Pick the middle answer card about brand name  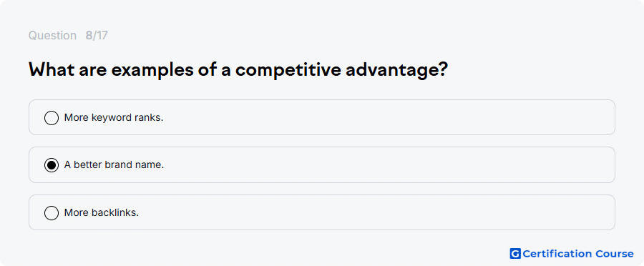[x=321, y=164]
